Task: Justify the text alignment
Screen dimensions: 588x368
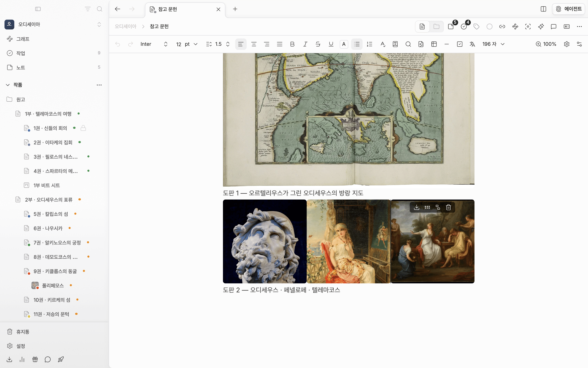Action: pyautogui.click(x=280, y=44)
